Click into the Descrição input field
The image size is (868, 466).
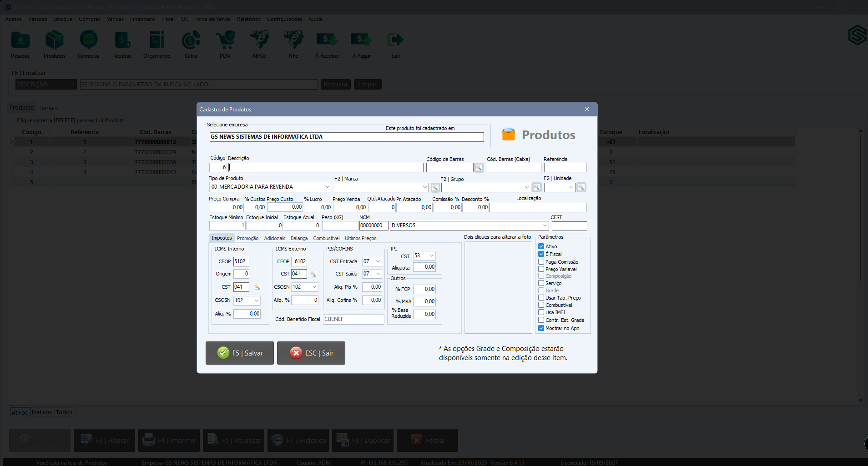(x=326, y=167)
